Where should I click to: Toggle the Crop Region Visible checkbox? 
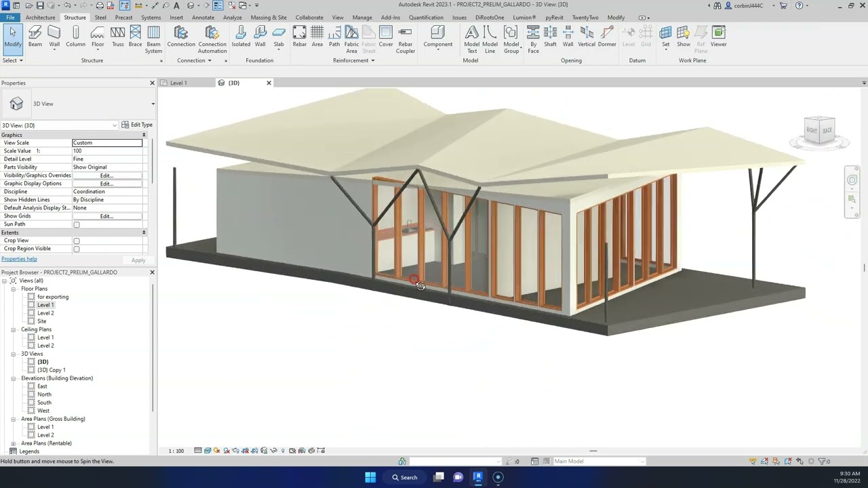pos(77,249)
